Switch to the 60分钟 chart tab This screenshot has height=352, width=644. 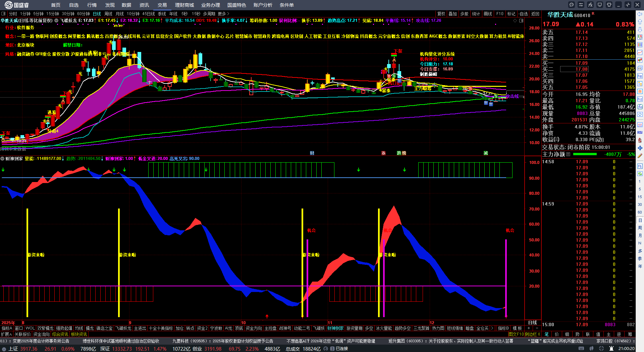(84, 14)
